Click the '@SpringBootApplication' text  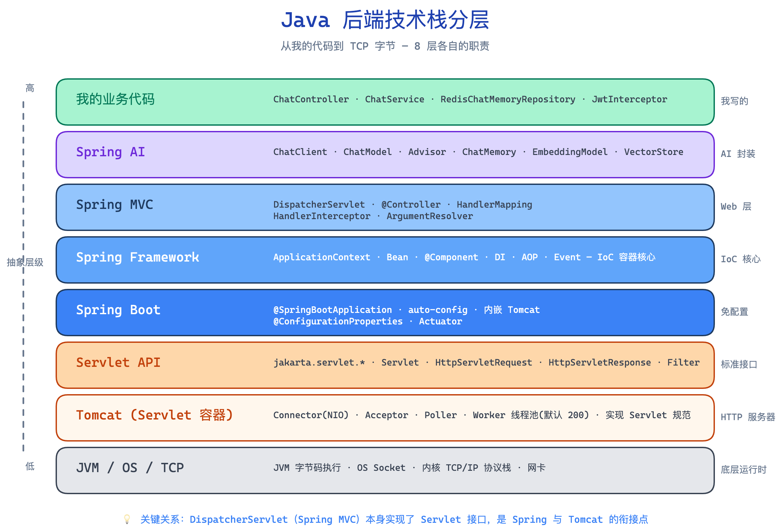click(333, 310)
